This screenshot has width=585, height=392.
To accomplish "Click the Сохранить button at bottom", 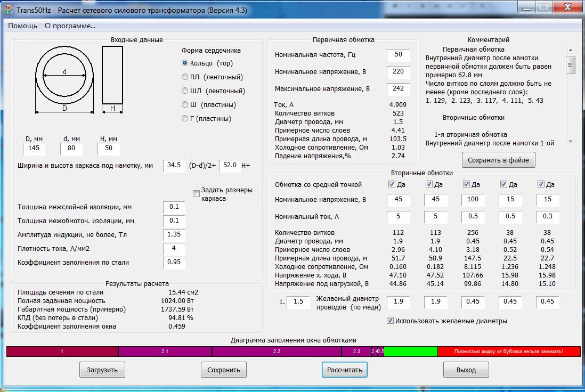I will 223,370.
